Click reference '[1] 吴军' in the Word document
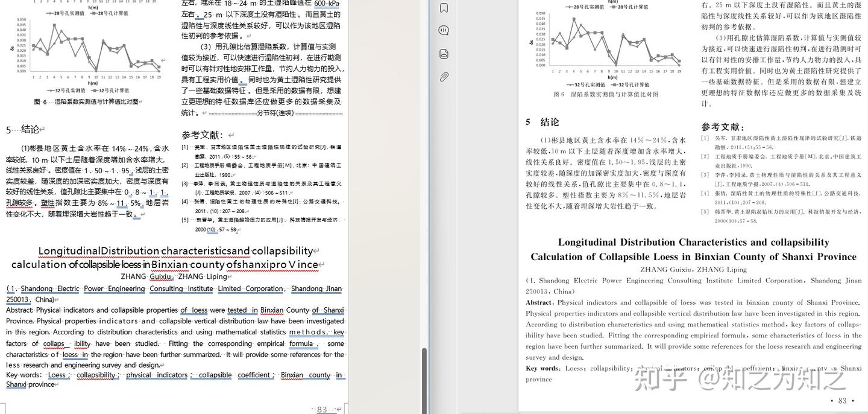The width and height of the screenshot is (868, 414). [x=262, y=152]
